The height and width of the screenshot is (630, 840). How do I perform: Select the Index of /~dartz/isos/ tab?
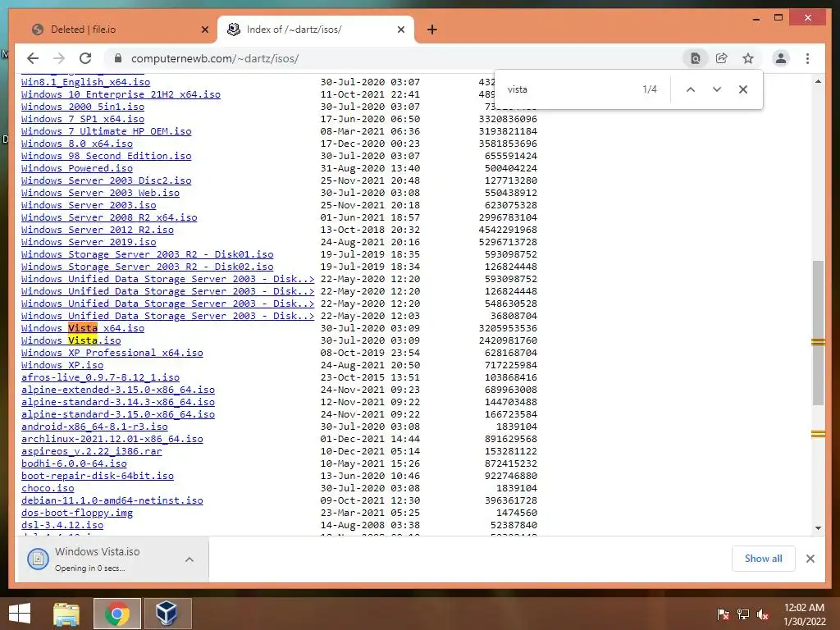[x=316, y=30]
